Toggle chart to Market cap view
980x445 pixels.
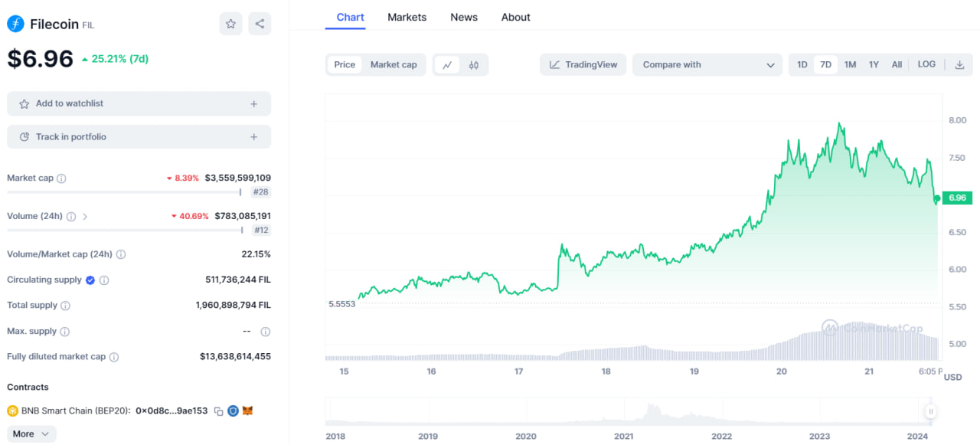pos(394,65)
